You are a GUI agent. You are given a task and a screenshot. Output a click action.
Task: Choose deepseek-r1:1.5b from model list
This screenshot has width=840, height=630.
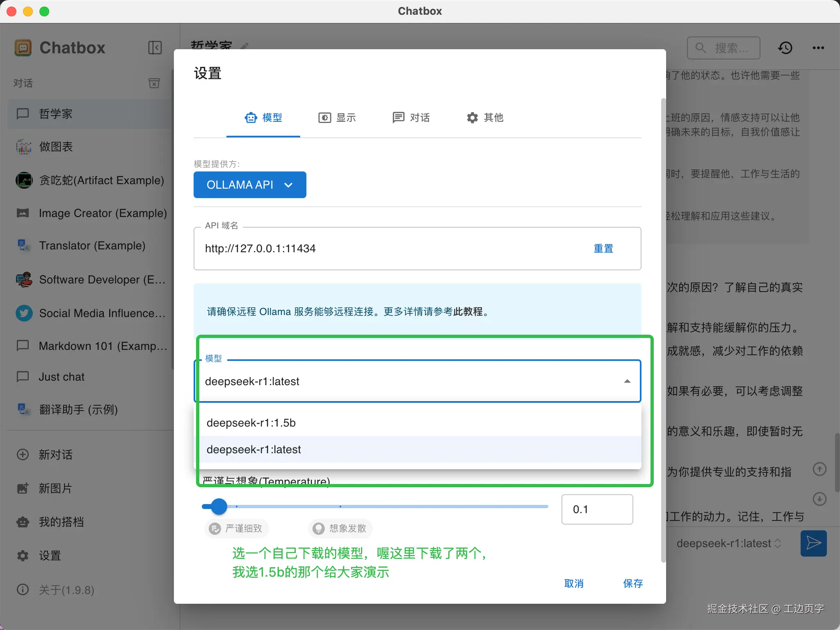pyautogui.click(x=251, y=423)
